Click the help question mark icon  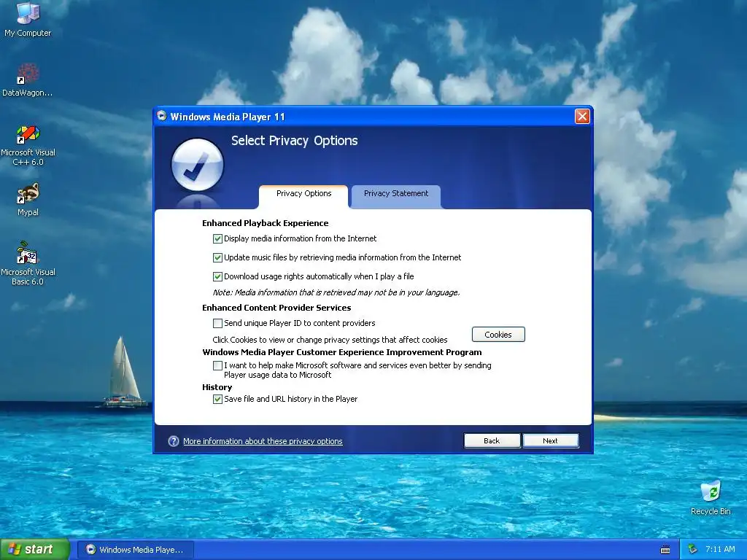coord(174,441)
